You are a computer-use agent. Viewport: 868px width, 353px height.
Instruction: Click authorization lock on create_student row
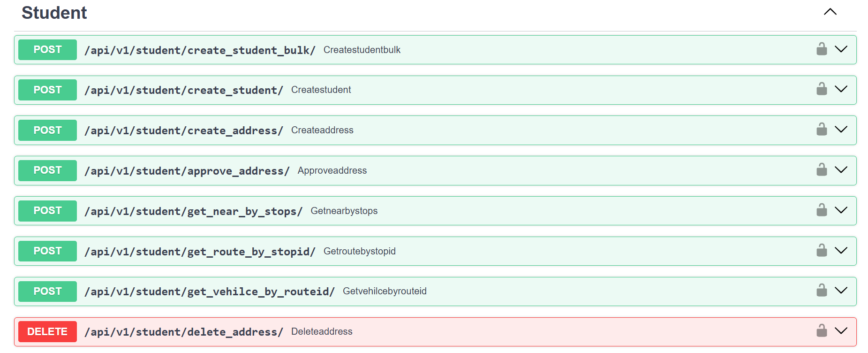point(822,89)
